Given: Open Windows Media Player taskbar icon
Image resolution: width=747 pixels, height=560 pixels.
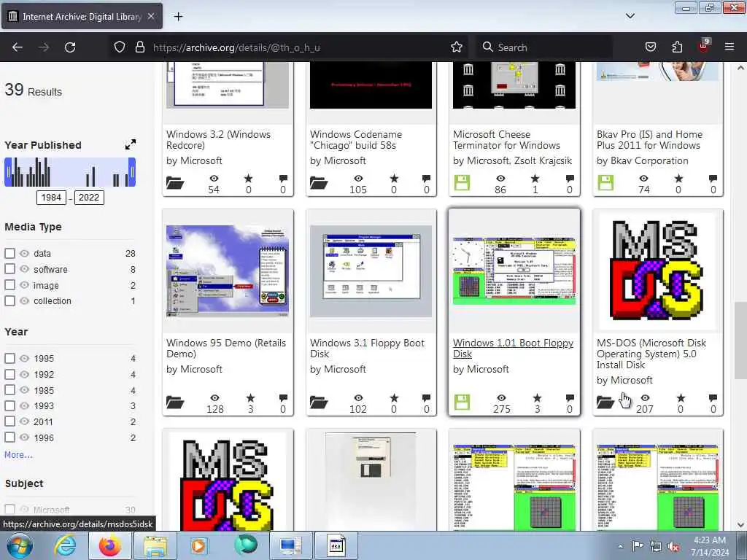Looking at the screenshot, I should click(x=198, y=545).
